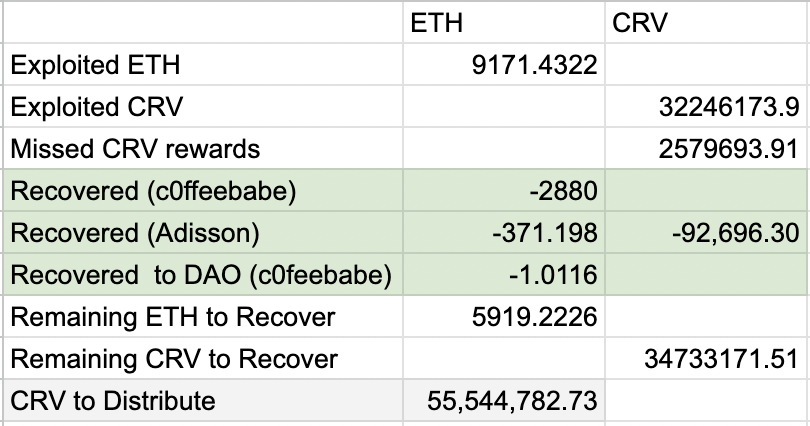Click the Remaining ETH to Recover label
This screenshot has width=810, height=426.
point(172,318)
